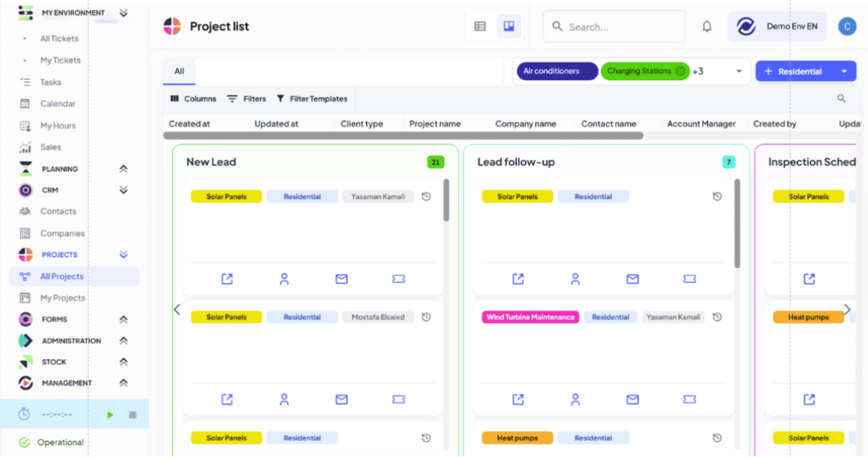The image size is (868, 458).
Task: Expand the Residential button dropdown arrow
Action: [844, 71]
